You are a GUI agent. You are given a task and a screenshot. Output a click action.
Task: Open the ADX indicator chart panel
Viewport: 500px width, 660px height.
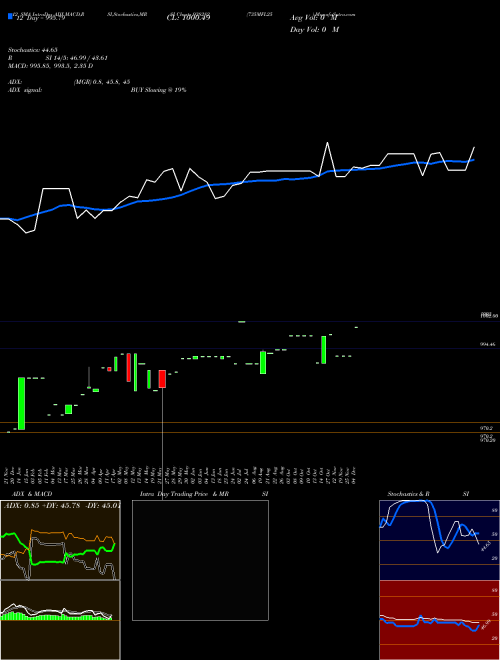click(x=60, y=540)
